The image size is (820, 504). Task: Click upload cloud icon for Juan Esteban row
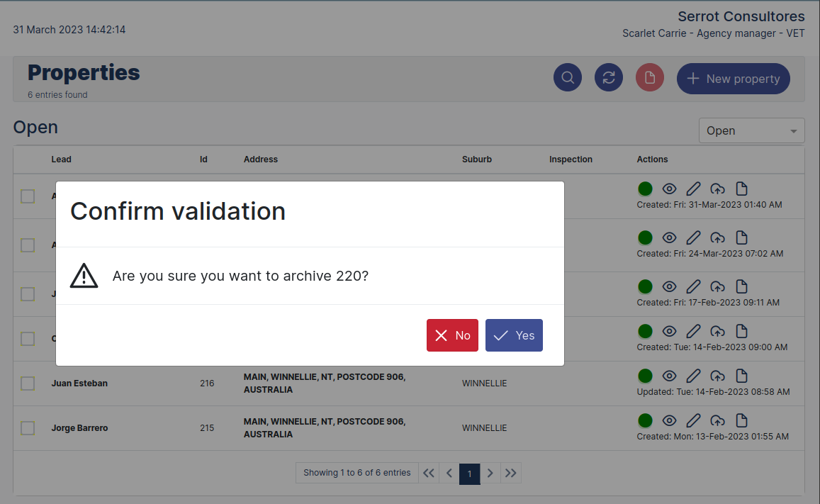(x=718, y=376)
